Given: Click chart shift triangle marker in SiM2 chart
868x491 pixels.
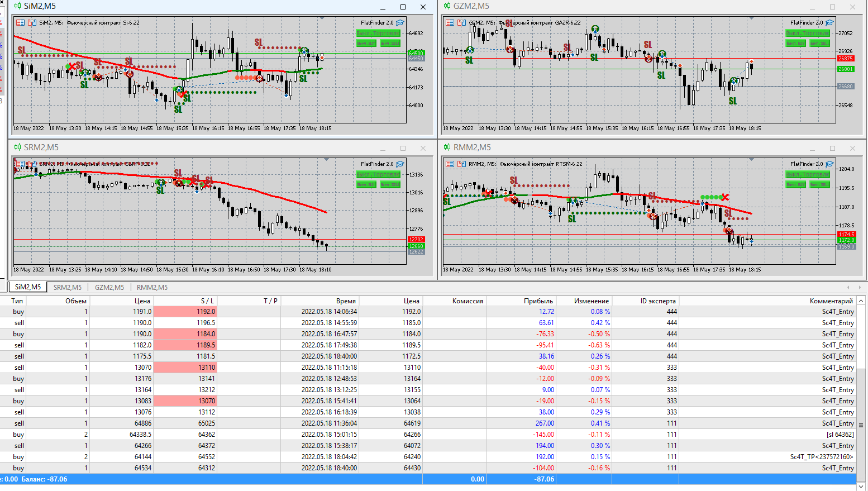Looking at the screenshot, I should (x=322, y=18).
